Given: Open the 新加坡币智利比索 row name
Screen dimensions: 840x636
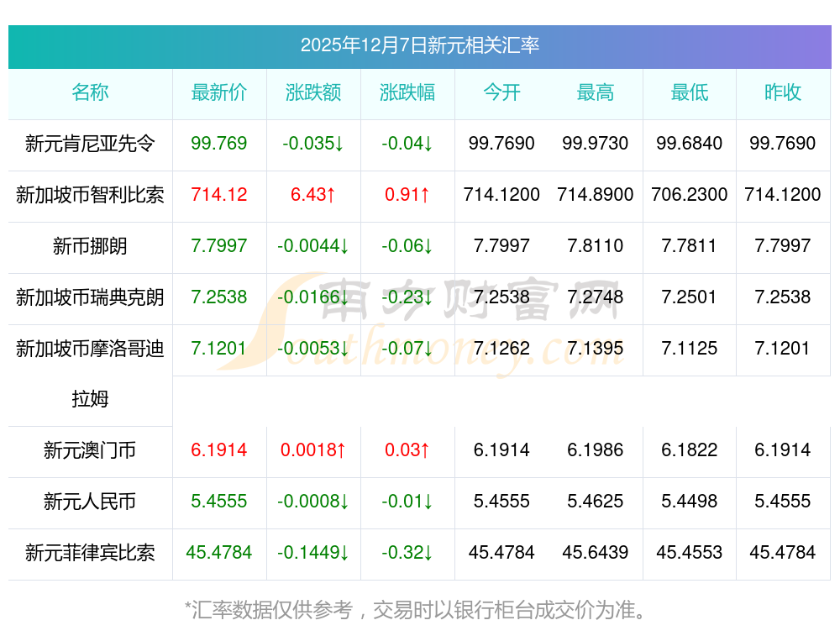Looking at the screenshot, I should (x=90, y=195).
